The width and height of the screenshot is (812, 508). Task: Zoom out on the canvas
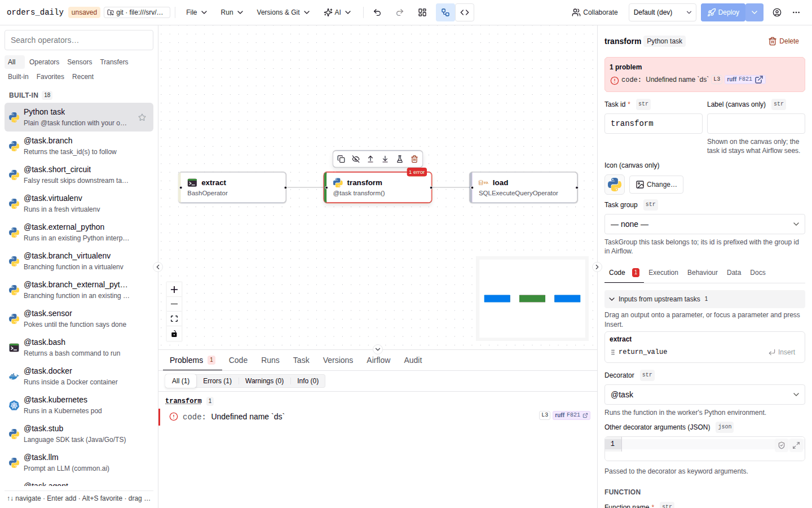(x=174, y=304)
